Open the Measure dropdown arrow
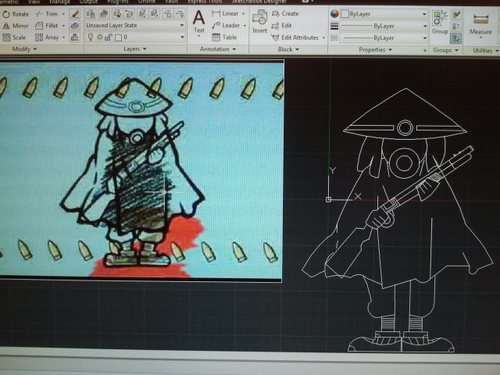This screenshot has height=375, width=500. tap(481, 38)
